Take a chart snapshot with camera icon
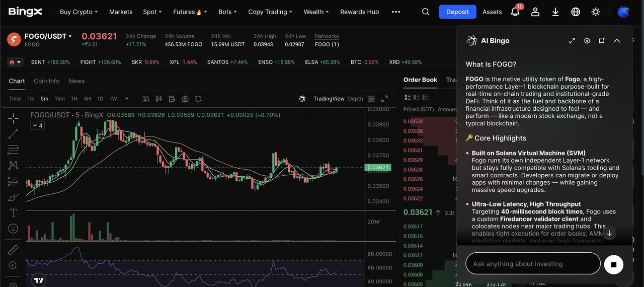Image resolution: width=644 pixels, height=287 pixels. click(185, 99)
